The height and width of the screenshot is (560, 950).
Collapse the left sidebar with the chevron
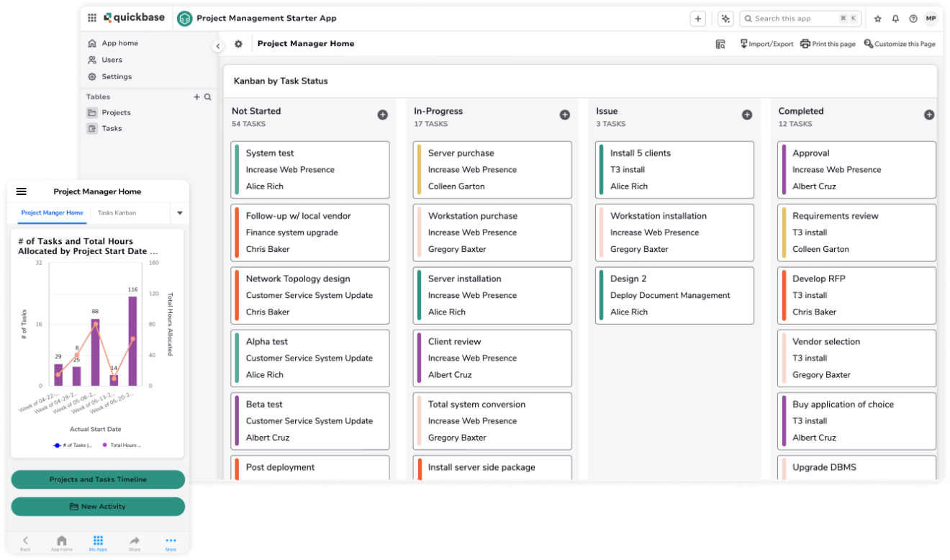[218, 45]
